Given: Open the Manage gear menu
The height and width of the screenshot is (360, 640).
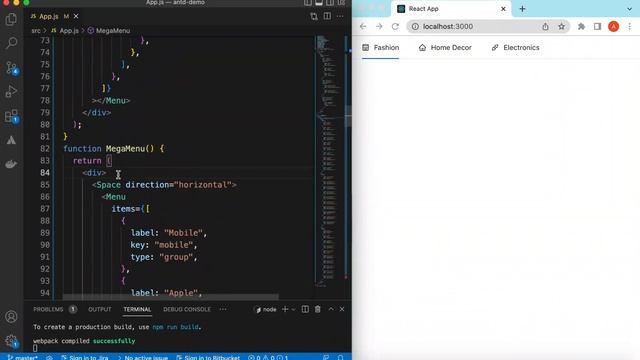Looking at the screenshot, I should 11,341.
